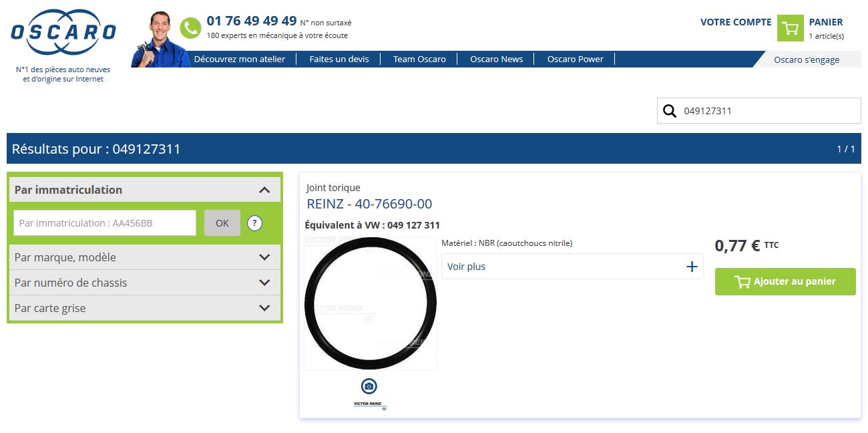The image size is (868, 433).
Task: Click Équivalent à VW : 049 127 311 text
Action: coord(373,225)
